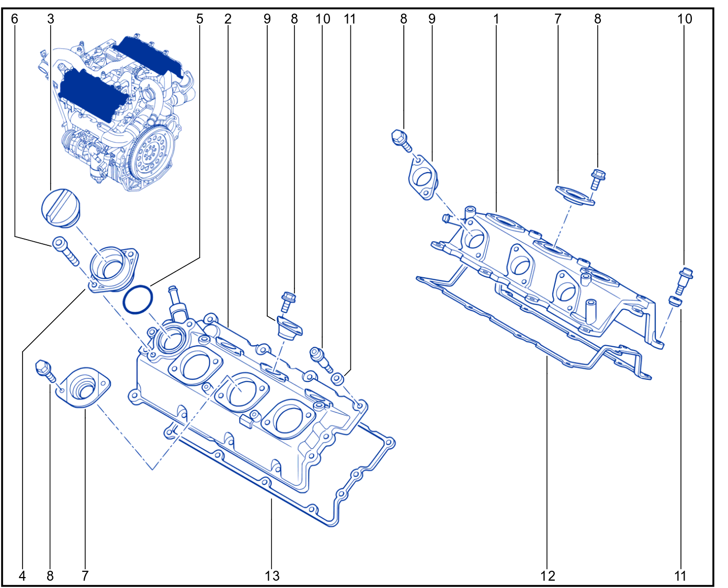This screenshot has height=588, width=728.
Task: Click callout number 3
Action: click(x=50, y=19)
